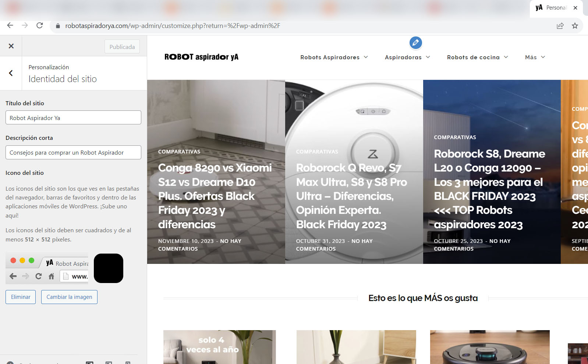This screenshot has height=364, width=588.
Task: Click Cambiar la imagen button
Action: coord(69,297)
